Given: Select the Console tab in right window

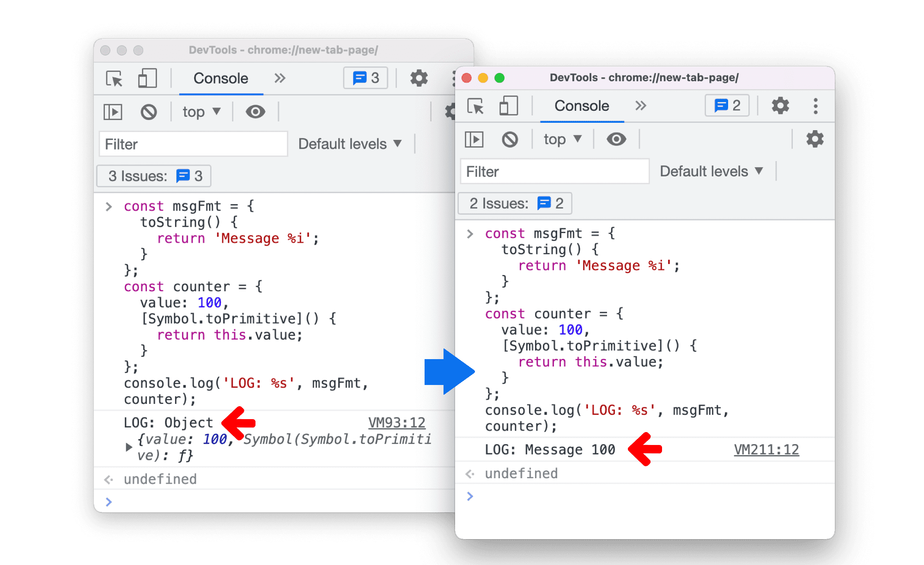Looking at the screenshot, I should click(574, 107).
